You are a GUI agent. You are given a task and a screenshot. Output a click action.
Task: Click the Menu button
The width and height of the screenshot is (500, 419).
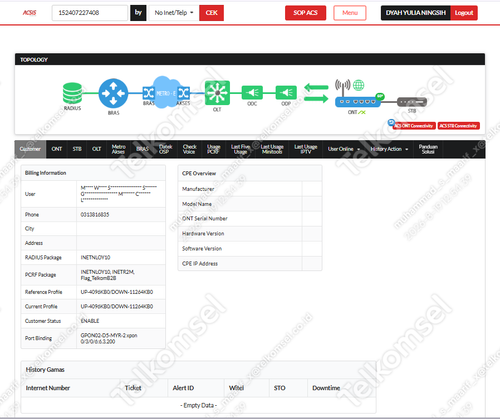click(350, 13)
